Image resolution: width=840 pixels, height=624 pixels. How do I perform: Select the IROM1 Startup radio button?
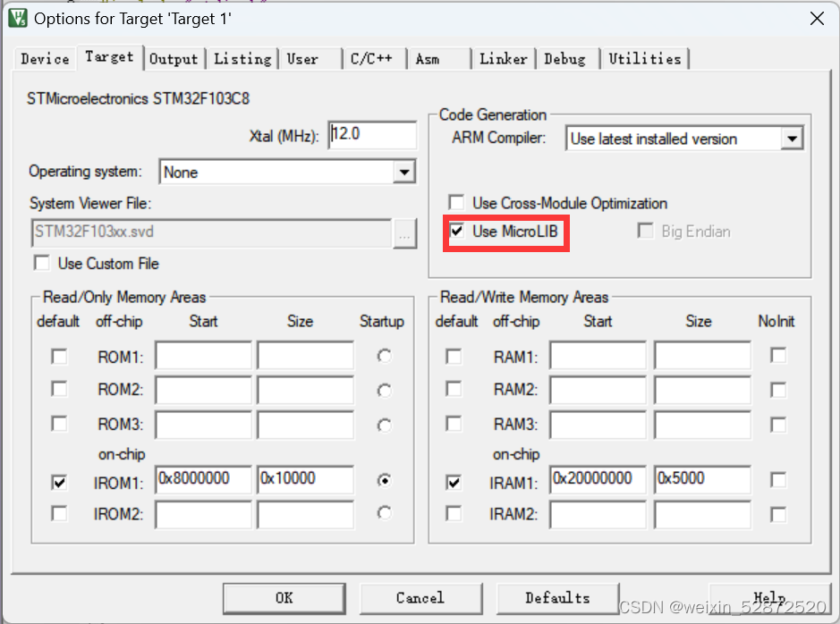384,480
